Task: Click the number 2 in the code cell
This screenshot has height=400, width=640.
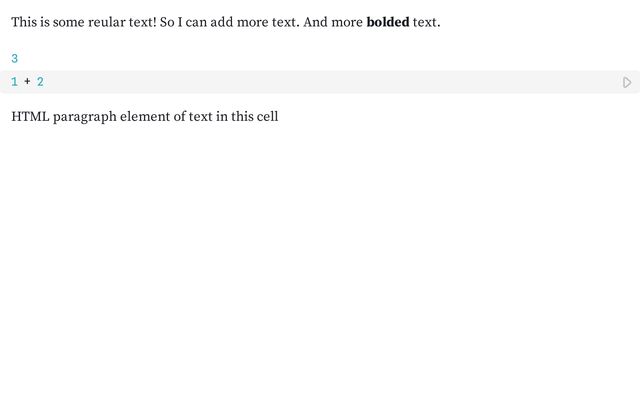Action: (x=40, y=82)
